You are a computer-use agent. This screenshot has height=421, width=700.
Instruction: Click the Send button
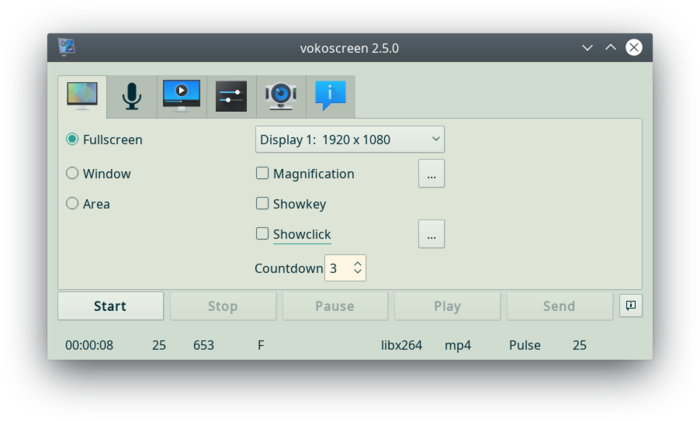point(559,306)
